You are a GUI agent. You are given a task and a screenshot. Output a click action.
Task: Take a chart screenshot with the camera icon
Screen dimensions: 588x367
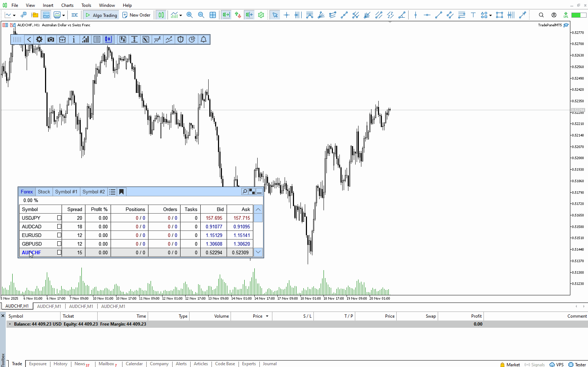[x=51, y=40]
